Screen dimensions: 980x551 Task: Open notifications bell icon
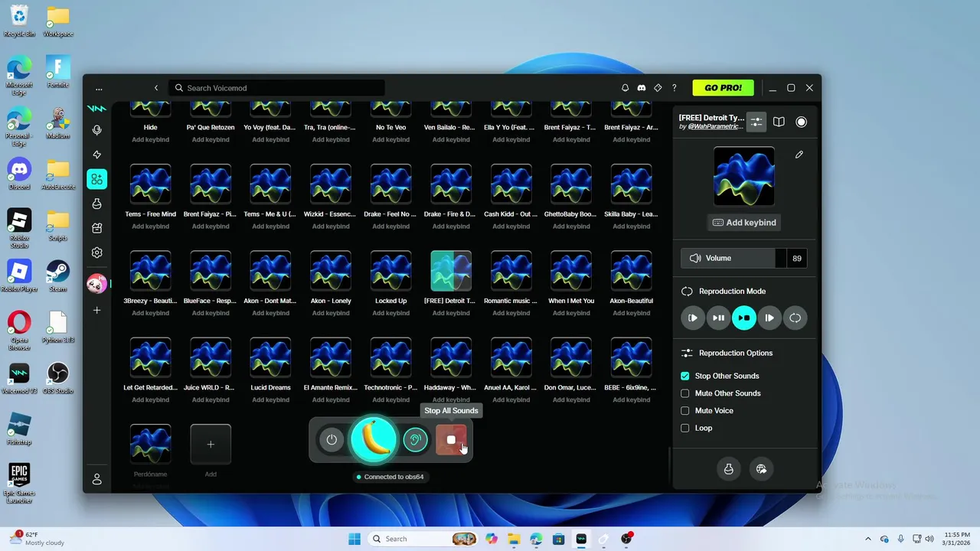pyautogui.click(x=626, y=88)
